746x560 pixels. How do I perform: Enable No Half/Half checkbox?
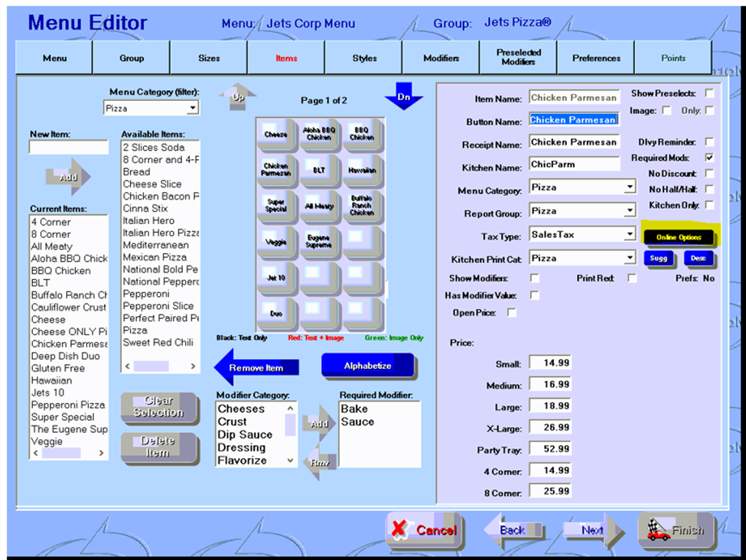coord(709,189)
